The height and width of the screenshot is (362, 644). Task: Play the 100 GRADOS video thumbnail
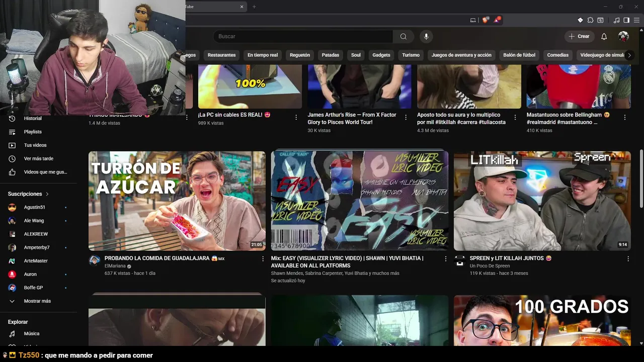pyautogui.click(x=542, y=320)
